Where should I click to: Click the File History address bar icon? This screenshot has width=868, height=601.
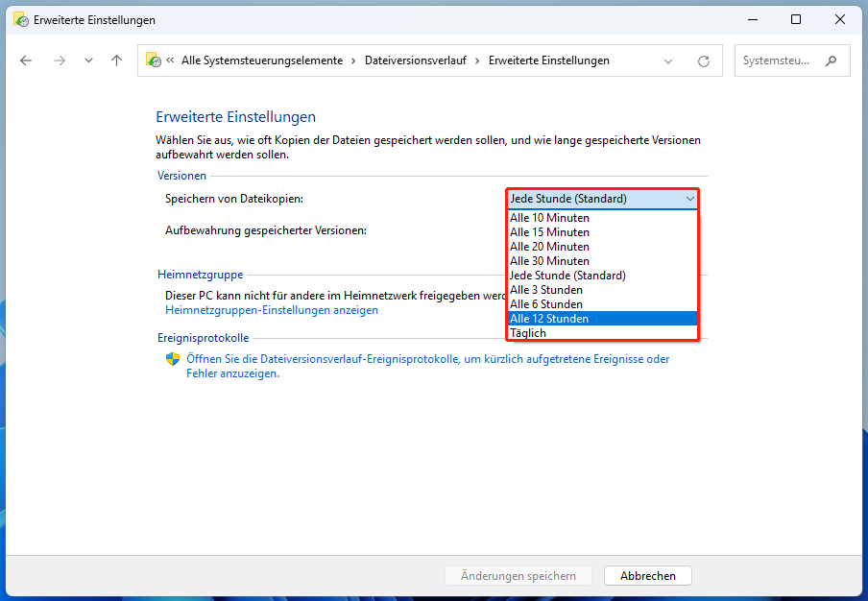(154, 60)
